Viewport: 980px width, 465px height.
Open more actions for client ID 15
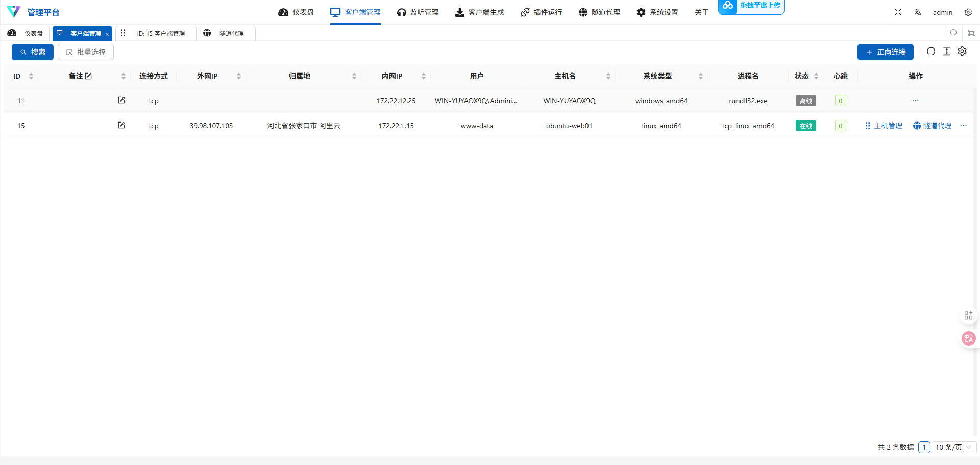click(964, 126)
